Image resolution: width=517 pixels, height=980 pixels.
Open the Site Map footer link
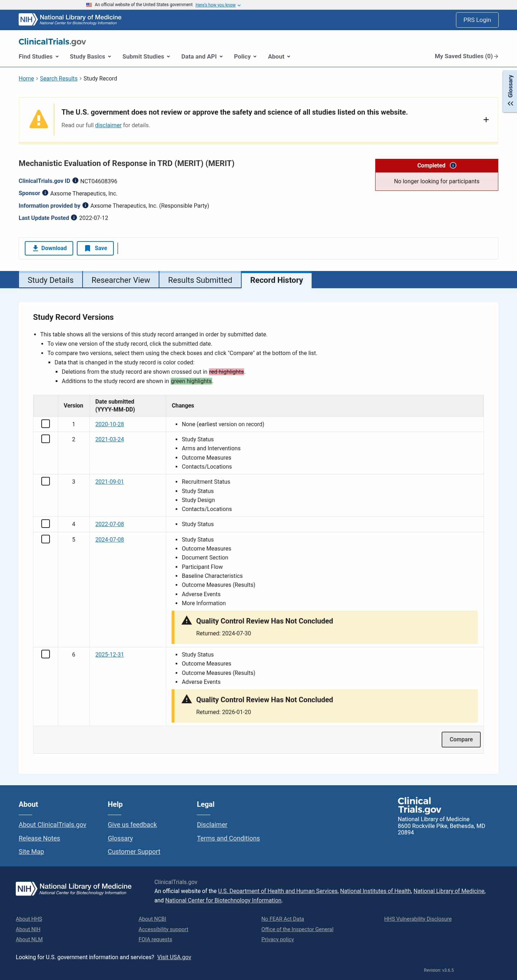point(31,851)
